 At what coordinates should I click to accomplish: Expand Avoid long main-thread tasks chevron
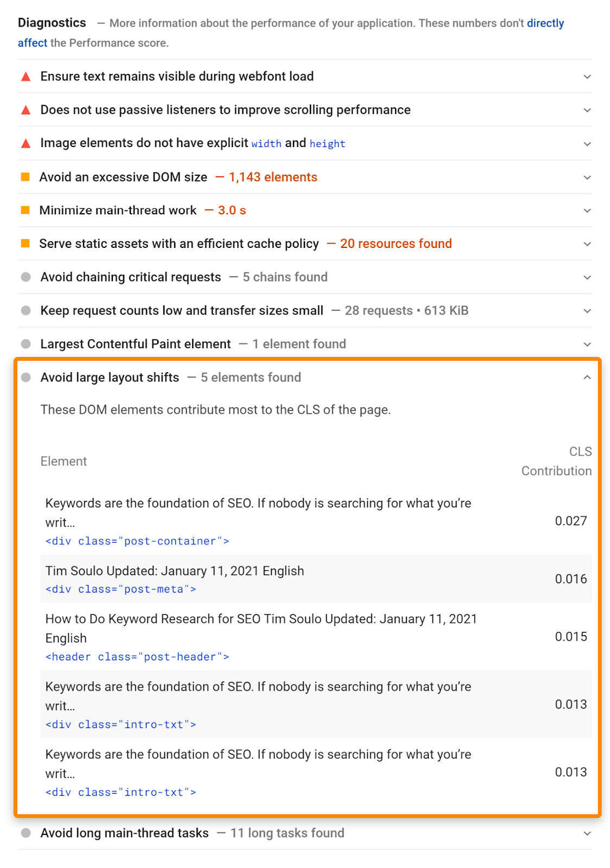point(587,833)
